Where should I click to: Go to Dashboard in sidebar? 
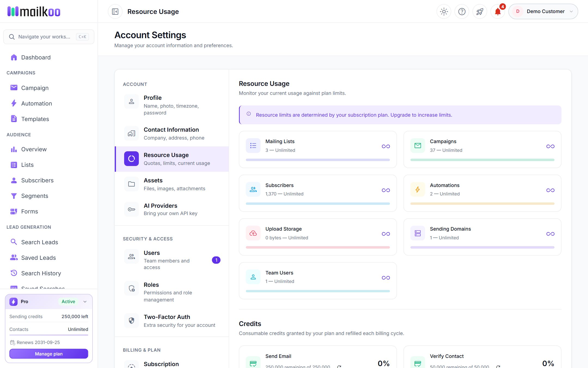(49, 58)
